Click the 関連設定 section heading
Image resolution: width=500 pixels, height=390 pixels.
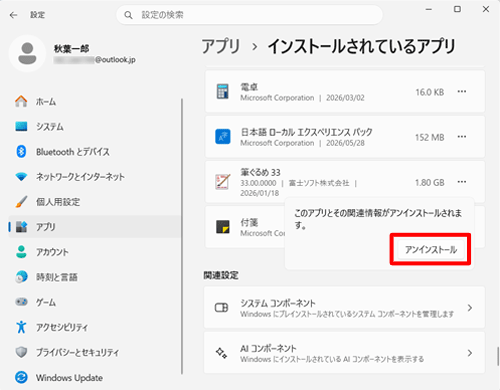[221, 275]
